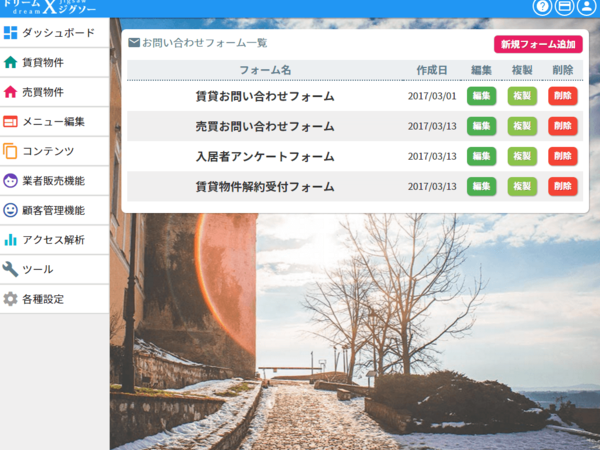Viewport: 600px width, 450px height.
Task: Click the 賃貸お問い合わせフォーム form name
Action: click(265, 97)
